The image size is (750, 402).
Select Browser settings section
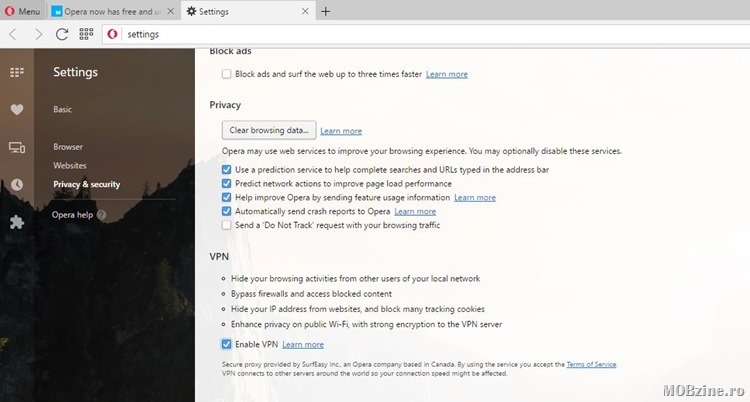(x=68, y=147)
